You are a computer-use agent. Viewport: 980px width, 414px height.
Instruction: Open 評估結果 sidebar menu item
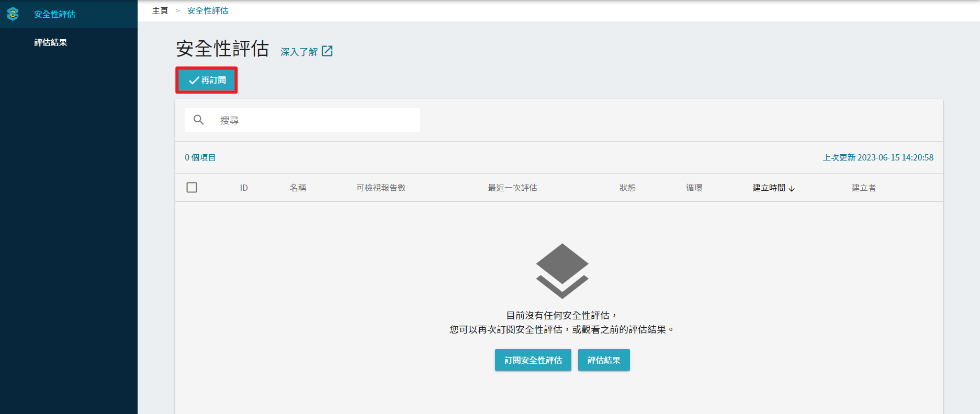tap(51, 42)
